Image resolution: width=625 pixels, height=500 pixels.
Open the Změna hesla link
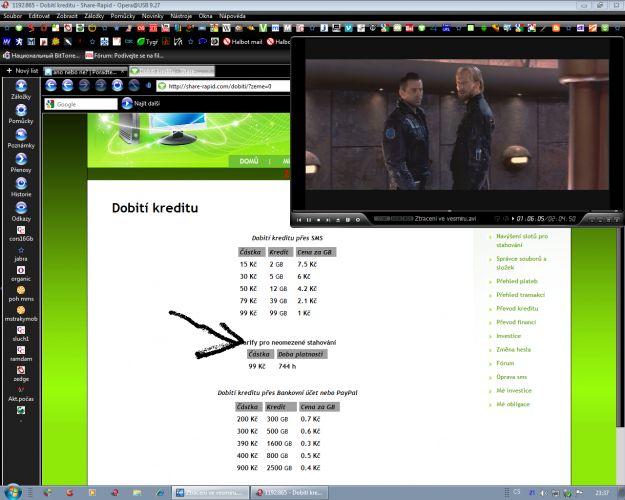(x=513, y=349)
